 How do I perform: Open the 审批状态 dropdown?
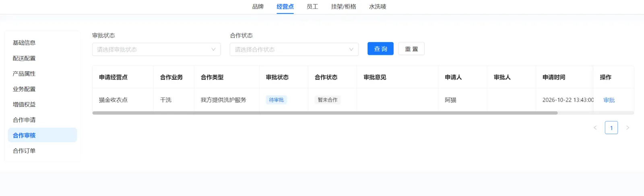pyautogui.click(x=156, y=49)
